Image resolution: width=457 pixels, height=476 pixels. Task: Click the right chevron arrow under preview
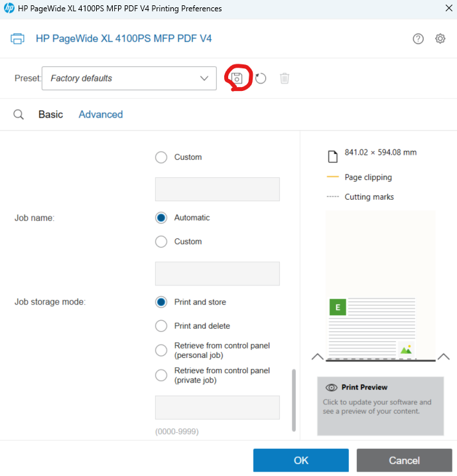(444, 357)
